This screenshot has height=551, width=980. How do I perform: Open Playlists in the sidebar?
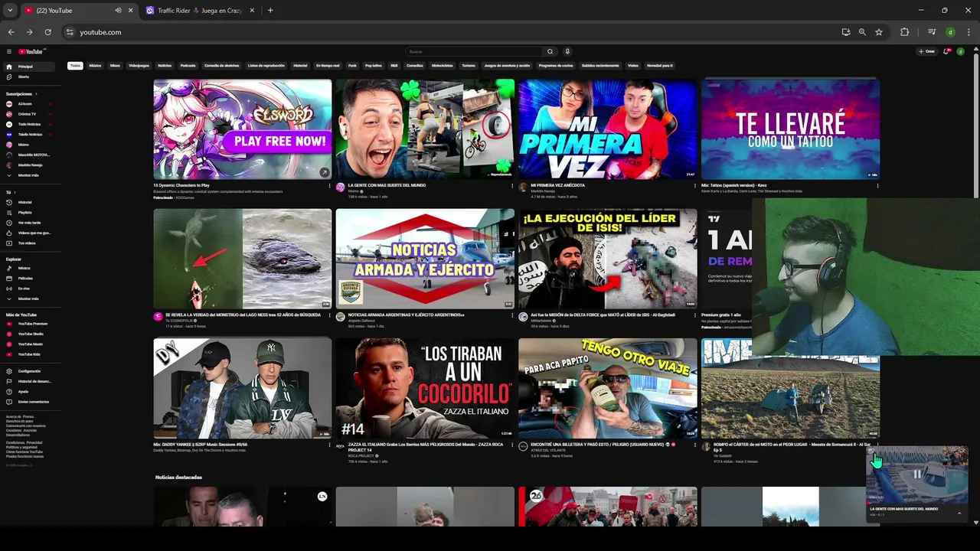coord(29,212)
